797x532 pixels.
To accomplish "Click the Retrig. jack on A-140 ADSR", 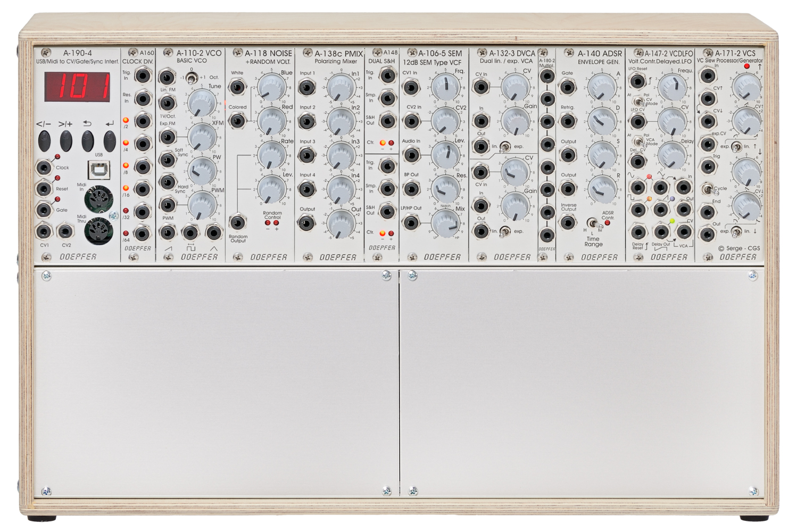I will click(x=568, y=121).
